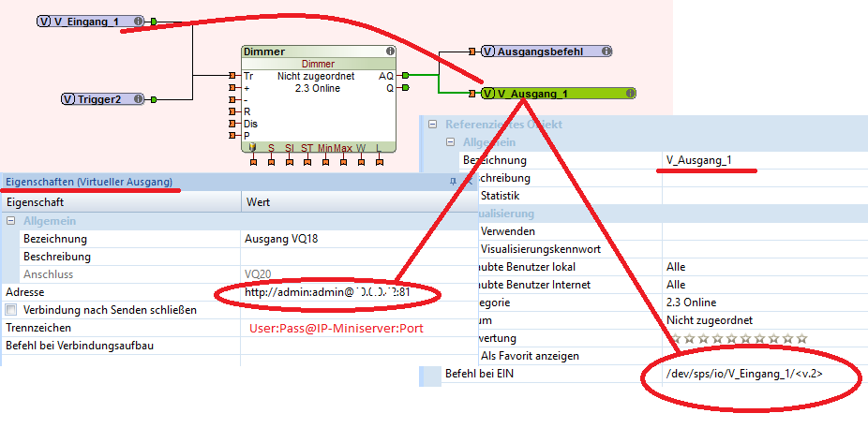This screenshot has width=868, height=428.
Task: Click the Dis input connector on Dimmer
Action: 232,124
